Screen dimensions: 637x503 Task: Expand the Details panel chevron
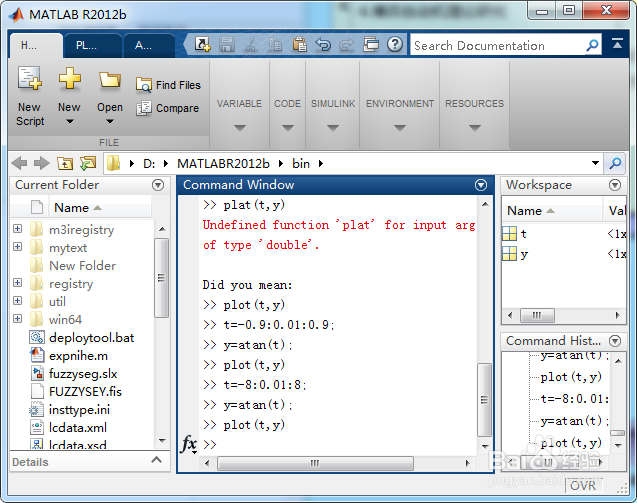click(156, 460)
